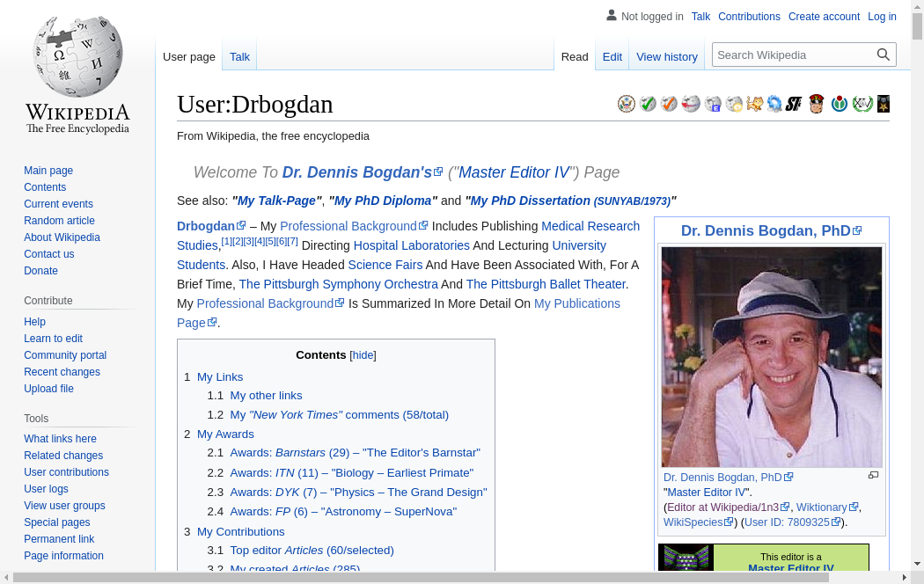Click into the Search Wikipedia field
This screenshot has width=924, height=584.
click(x=792, y=55)
